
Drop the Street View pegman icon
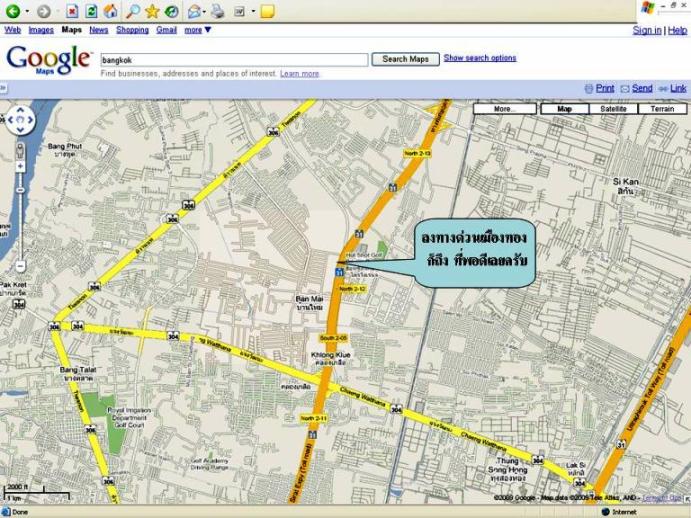21,152
